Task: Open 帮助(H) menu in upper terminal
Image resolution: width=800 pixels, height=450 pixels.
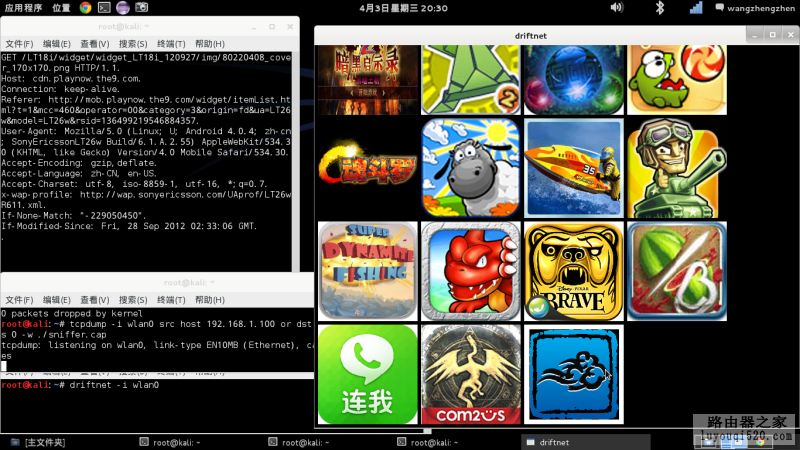Action: [x=210, y=44]
